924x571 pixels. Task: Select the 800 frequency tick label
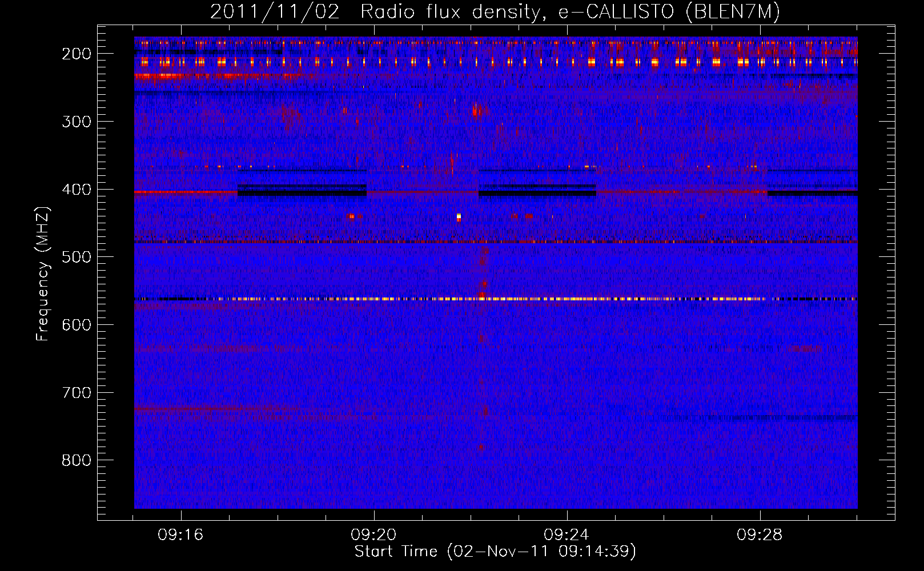(77, 460)
